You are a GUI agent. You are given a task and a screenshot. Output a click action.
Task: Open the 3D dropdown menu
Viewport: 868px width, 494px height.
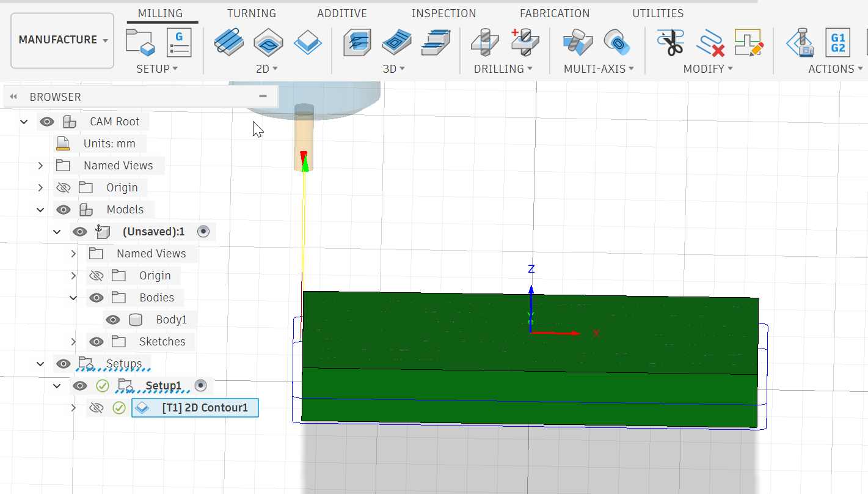tap(394, 69)
